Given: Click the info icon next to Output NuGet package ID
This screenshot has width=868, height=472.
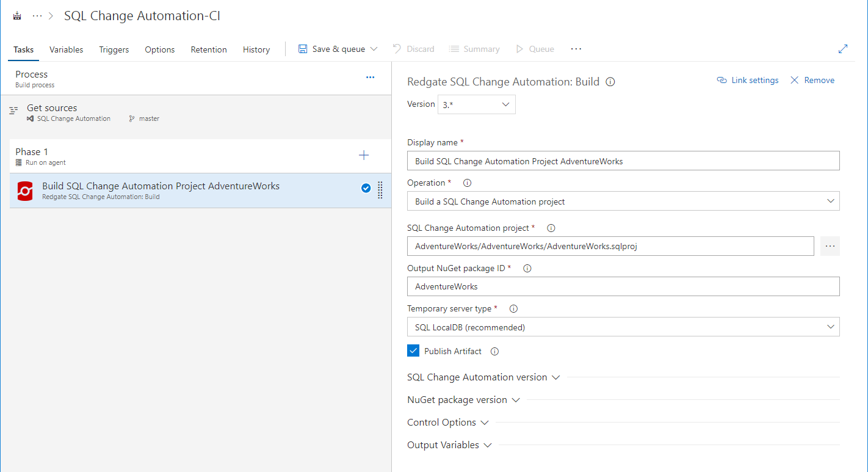Looking at the screenshot, I should 527,269.
